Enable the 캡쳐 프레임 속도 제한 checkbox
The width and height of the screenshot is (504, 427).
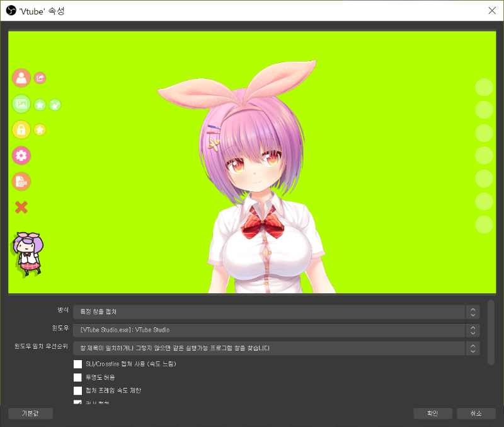pyautogui.click(x=77, y=390)
